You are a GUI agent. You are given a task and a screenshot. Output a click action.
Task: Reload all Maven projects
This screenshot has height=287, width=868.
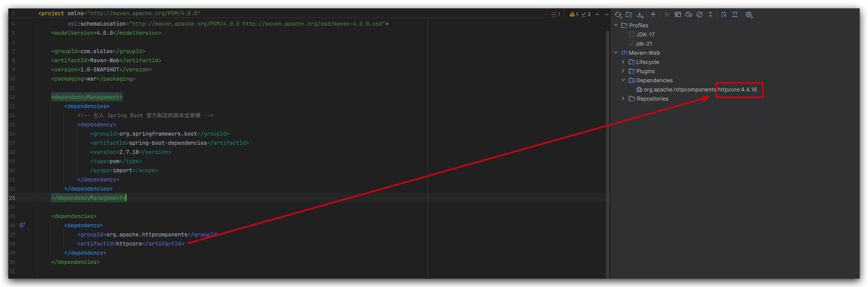pyautogui.click(x=618, y=15)
